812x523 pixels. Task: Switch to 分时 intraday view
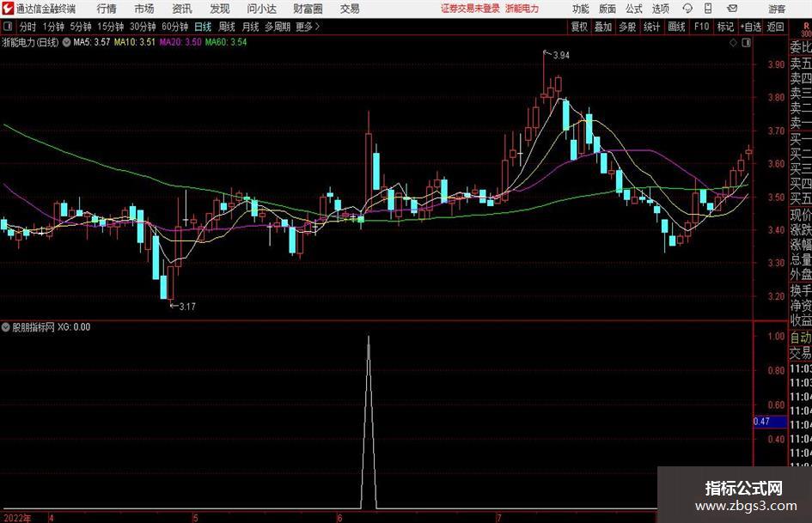pyautogui.click(x=27, y=27)
